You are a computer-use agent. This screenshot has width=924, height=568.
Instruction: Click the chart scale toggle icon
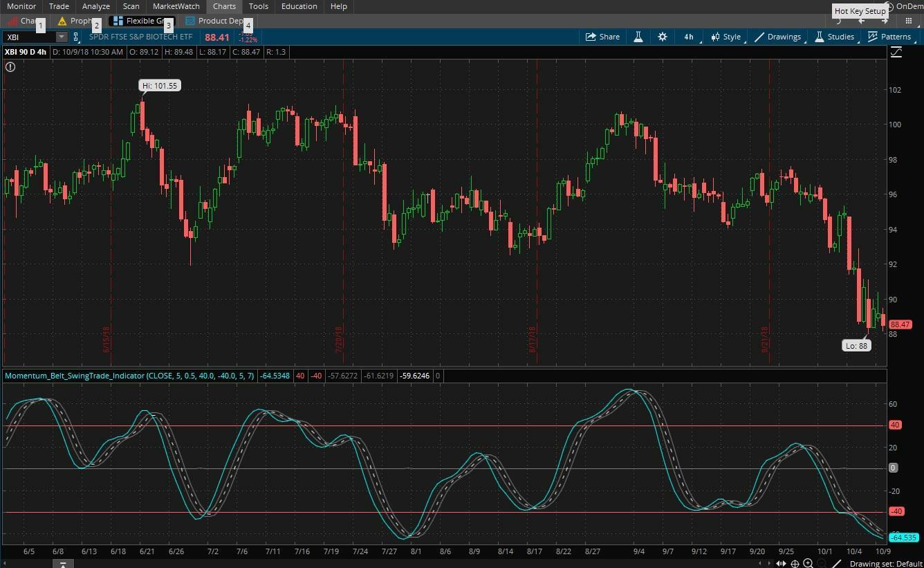tap(896, 52)
